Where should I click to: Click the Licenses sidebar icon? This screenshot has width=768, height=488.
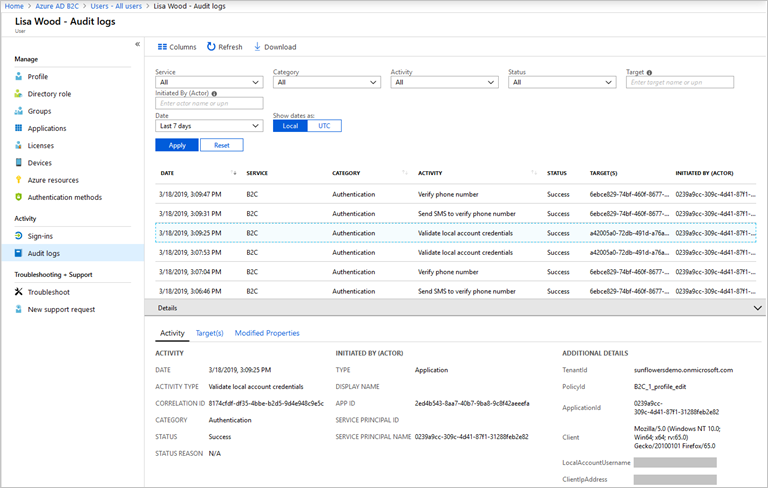(19, 145)
